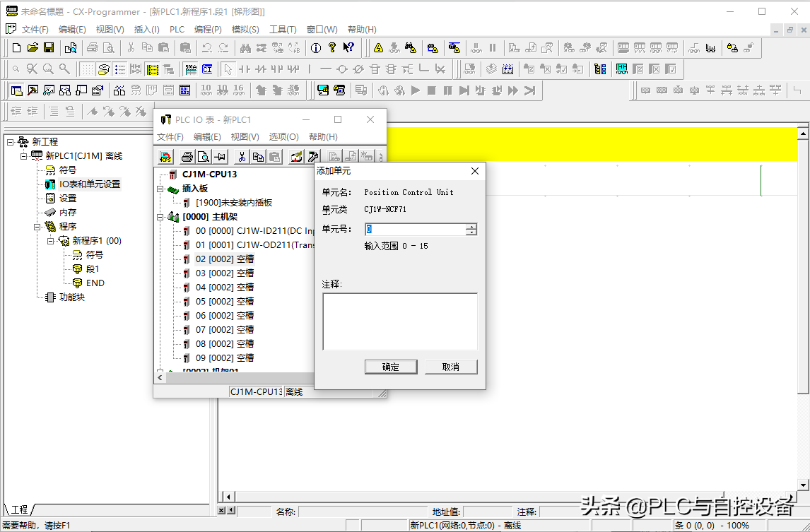The image size is (810, 532).
Task: Toggle the project workspace view button
Action: [x=16, y=90]
